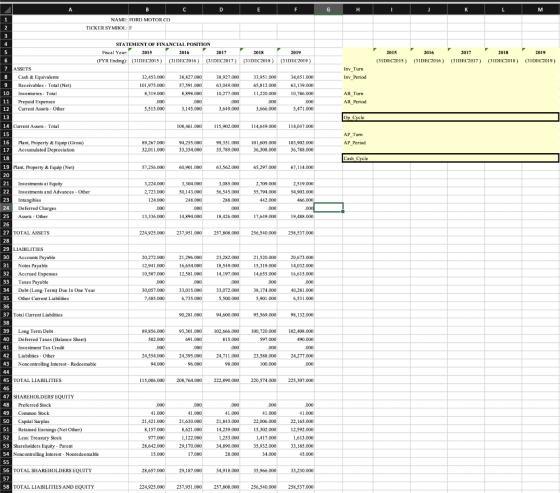Click the 'TOTAL ASSETS' row label

(x=31, y=233)
